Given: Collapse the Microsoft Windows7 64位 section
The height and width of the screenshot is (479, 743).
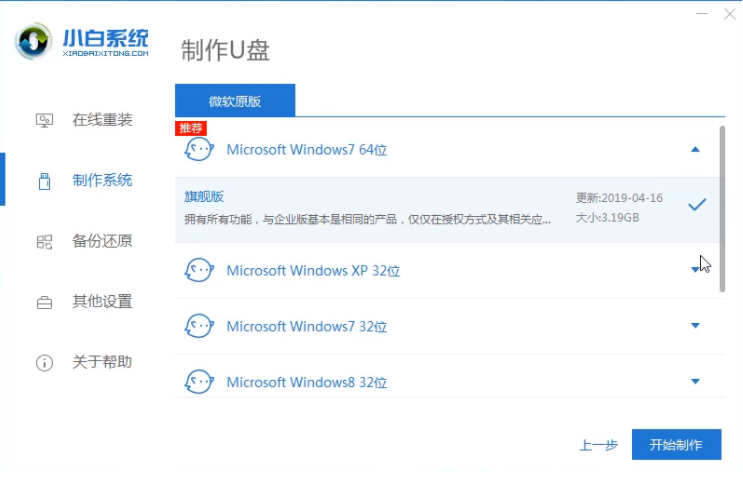Looking at the screenshot, I should pyautogui.click(x=696, y=149).
